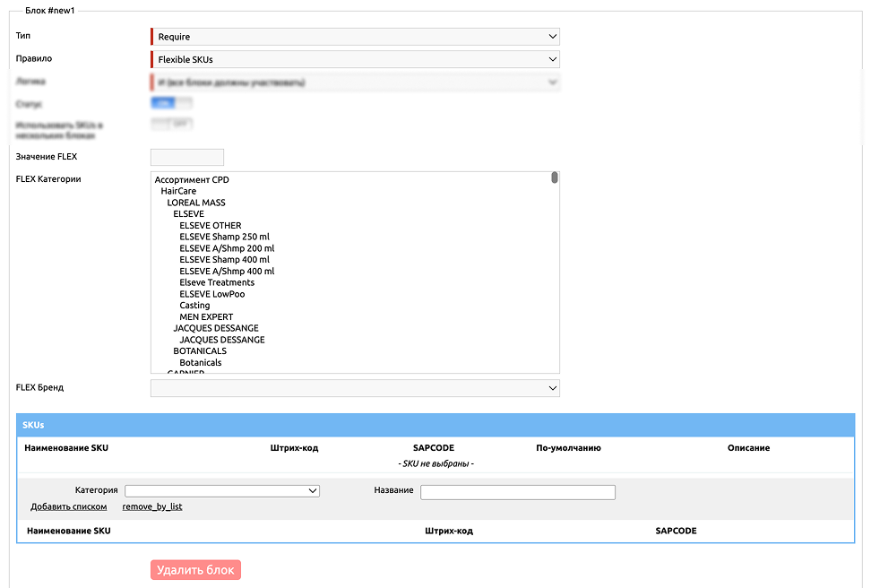The width and height of the screenshot is (871, 588).
Task: Click the Добавить списком link
Action: 69,506
